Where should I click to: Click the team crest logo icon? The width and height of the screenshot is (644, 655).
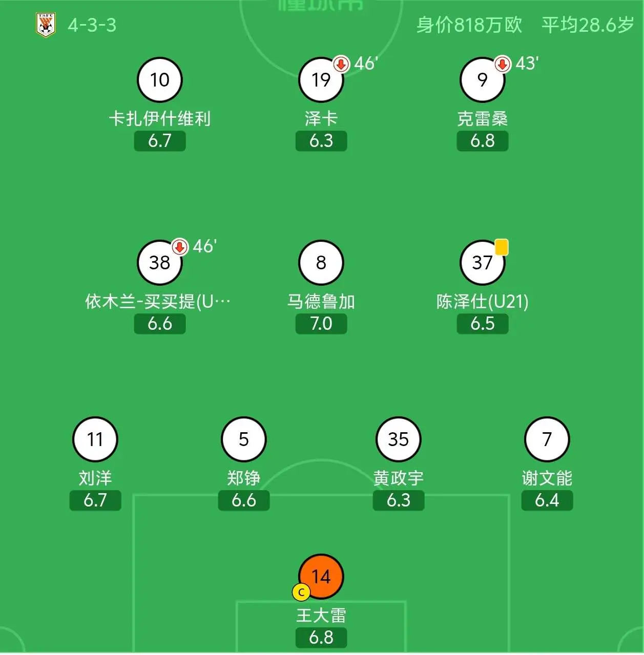tap(46, 25)
